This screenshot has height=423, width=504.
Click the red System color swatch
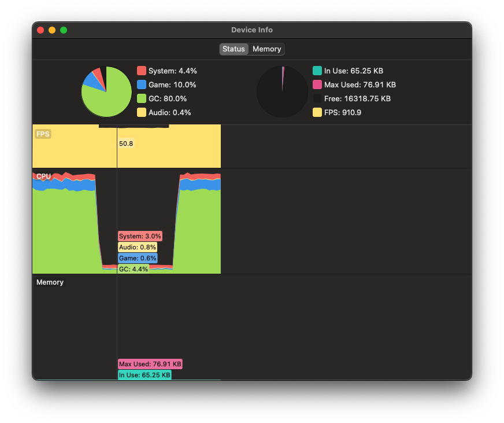[142, 71]
